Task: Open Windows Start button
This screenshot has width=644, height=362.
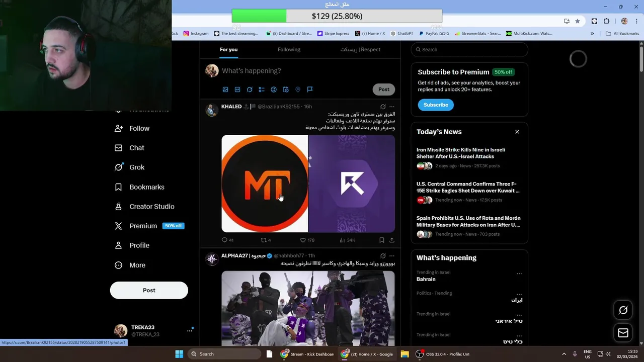Action: point(179,354)
